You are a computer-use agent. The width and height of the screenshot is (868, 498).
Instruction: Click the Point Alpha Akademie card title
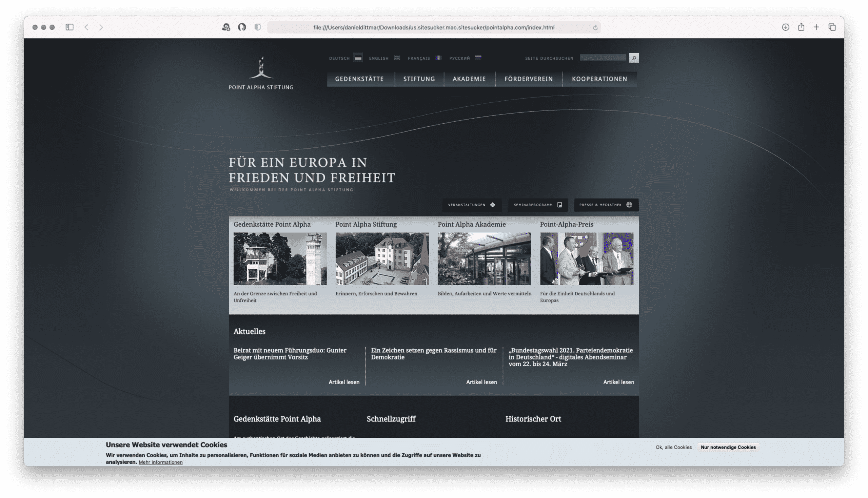[x=472, y=224]
